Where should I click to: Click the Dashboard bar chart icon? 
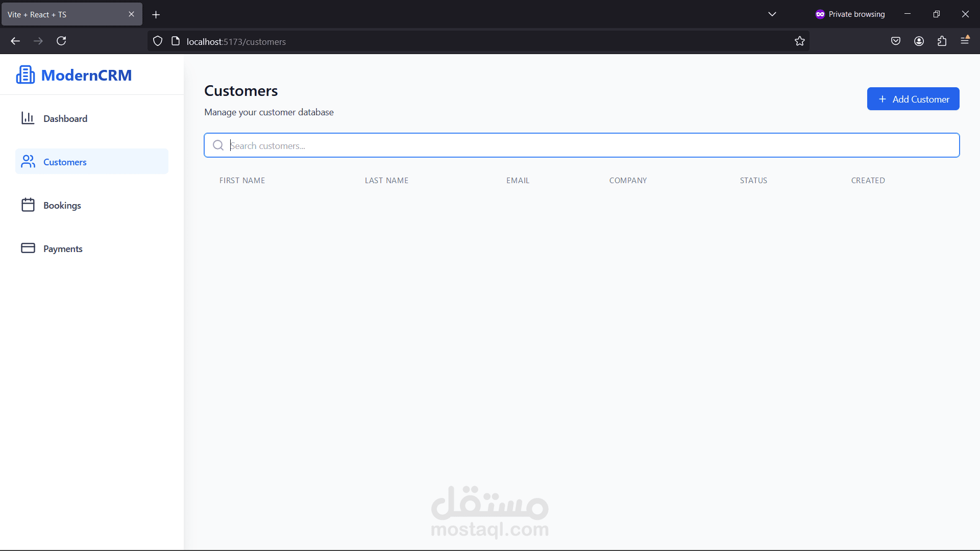[x=28, y=118]
